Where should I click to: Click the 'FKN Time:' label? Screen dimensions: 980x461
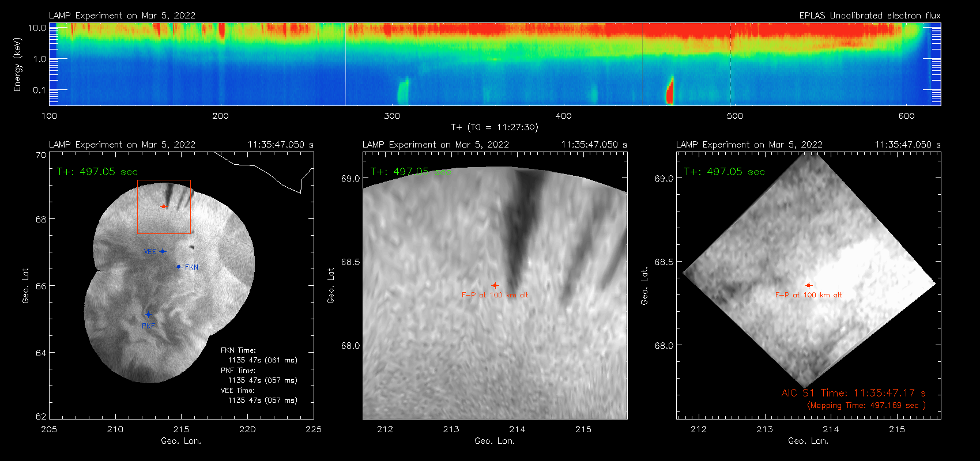[x=238, y=350]
